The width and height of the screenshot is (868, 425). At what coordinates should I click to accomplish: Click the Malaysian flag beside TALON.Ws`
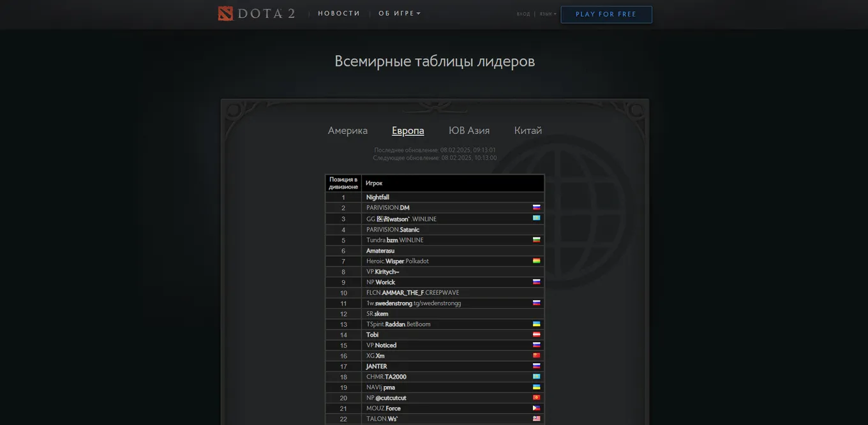tap(537, 419)
